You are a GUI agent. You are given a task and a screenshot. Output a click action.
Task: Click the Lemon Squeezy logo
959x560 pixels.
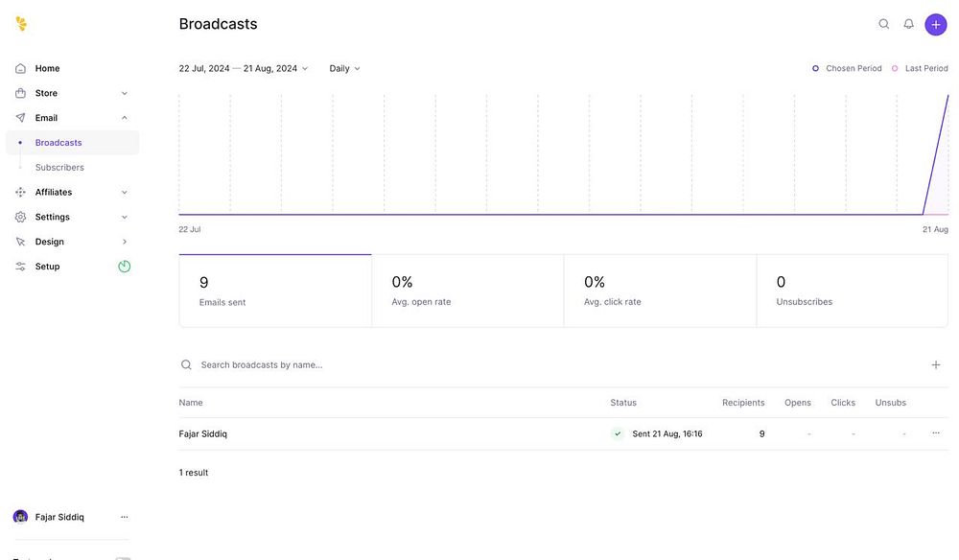(21, 24)
